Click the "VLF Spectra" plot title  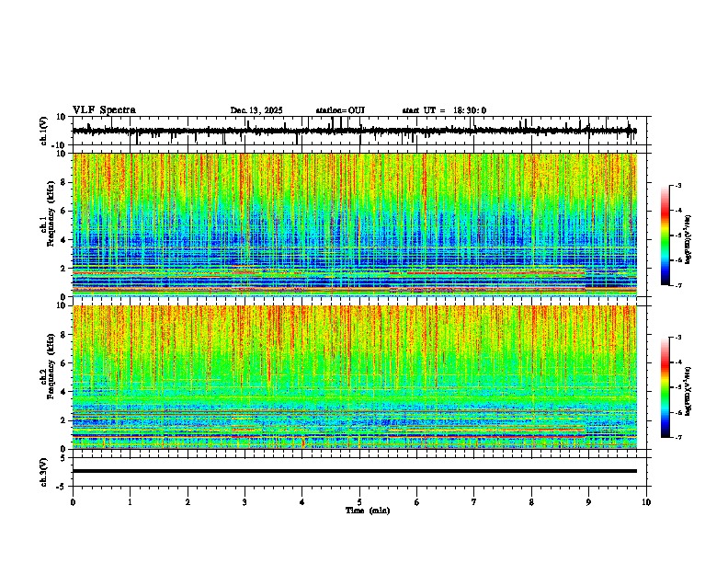click(x=104, y=110)
